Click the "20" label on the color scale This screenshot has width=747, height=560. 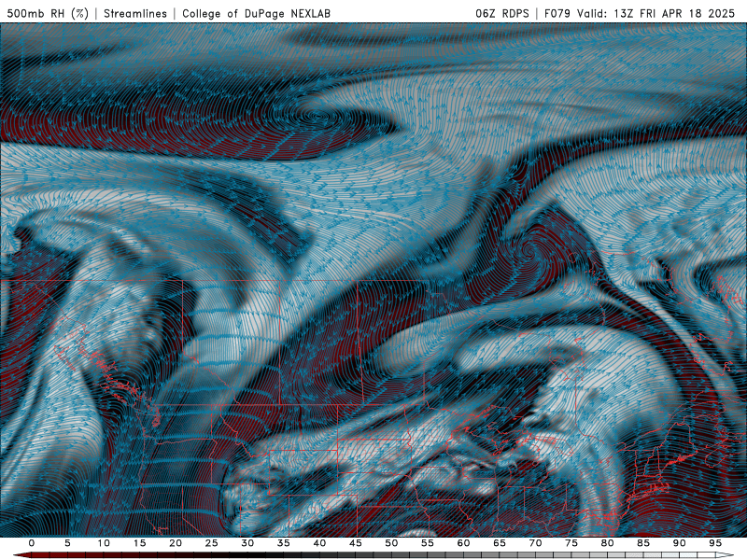[176, 543]
